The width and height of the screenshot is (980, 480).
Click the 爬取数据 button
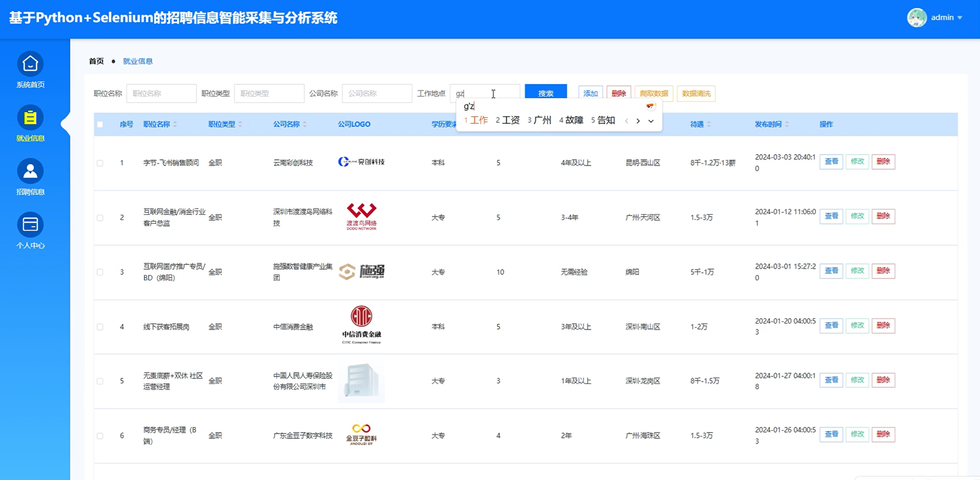click(x=655, y=93)
